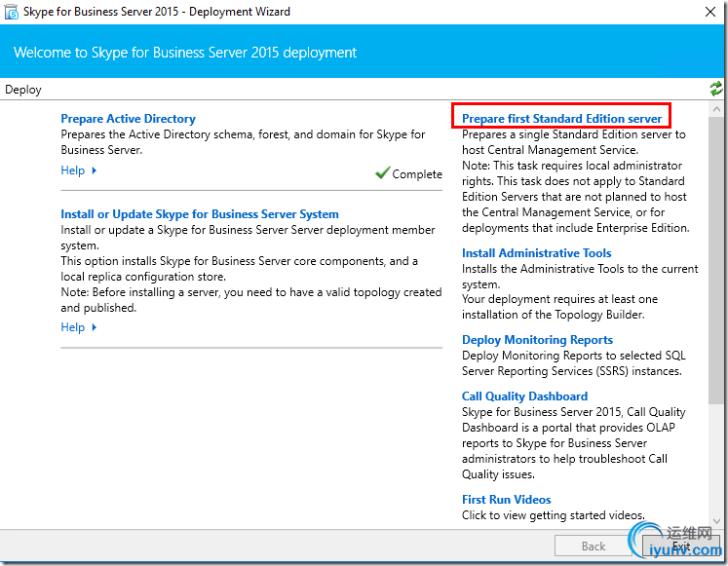The width and height of the screenshot is (728, 566).
Task: Click the green refresh icon
Action: tap(716, 89)
